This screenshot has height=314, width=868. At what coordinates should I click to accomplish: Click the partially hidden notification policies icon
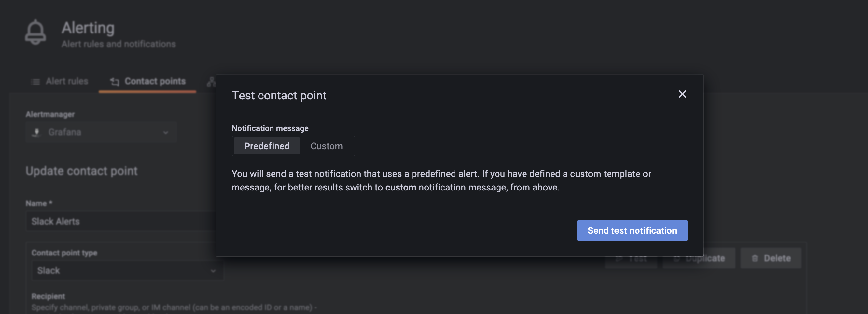click(211, 82)
